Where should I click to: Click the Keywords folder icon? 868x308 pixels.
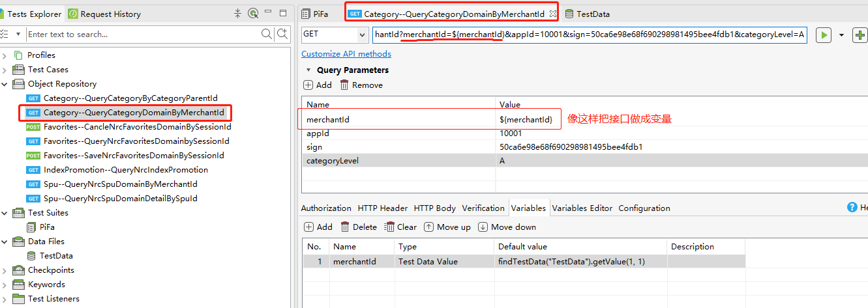[x=18, y=285]
